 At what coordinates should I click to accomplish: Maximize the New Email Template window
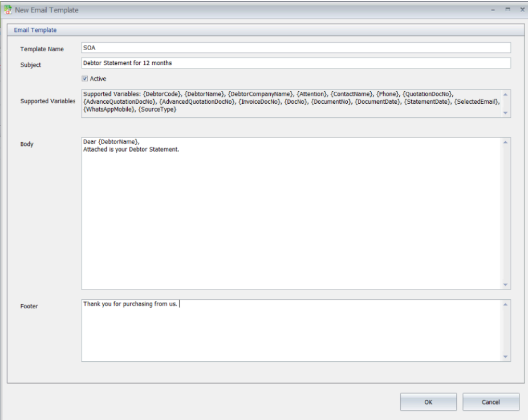tap(508, 10)
